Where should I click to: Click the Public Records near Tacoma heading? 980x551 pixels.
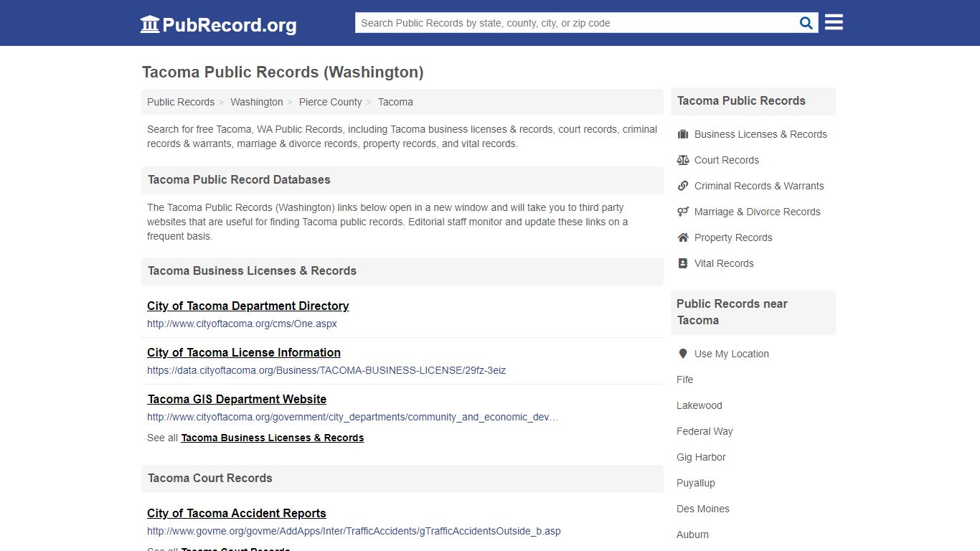coord(732,312)
